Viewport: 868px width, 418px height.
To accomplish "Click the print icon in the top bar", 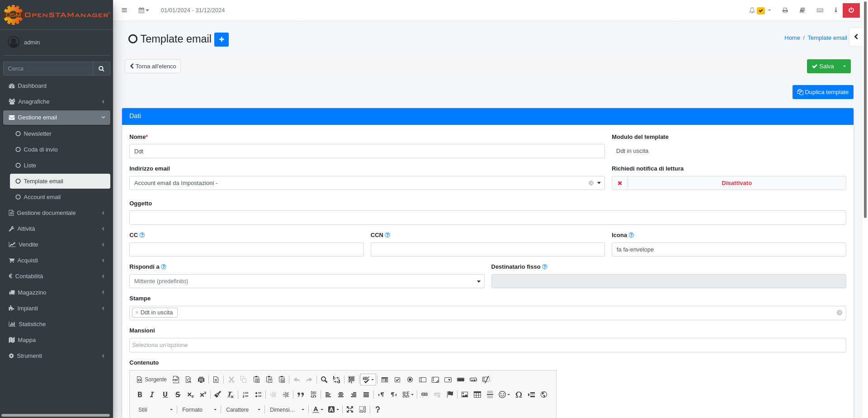I will pos(785,10).
